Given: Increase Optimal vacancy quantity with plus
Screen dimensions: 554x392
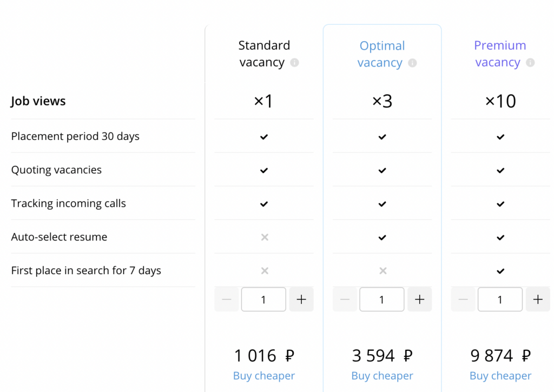Looking at the screenshot, I should coord(419,300).
